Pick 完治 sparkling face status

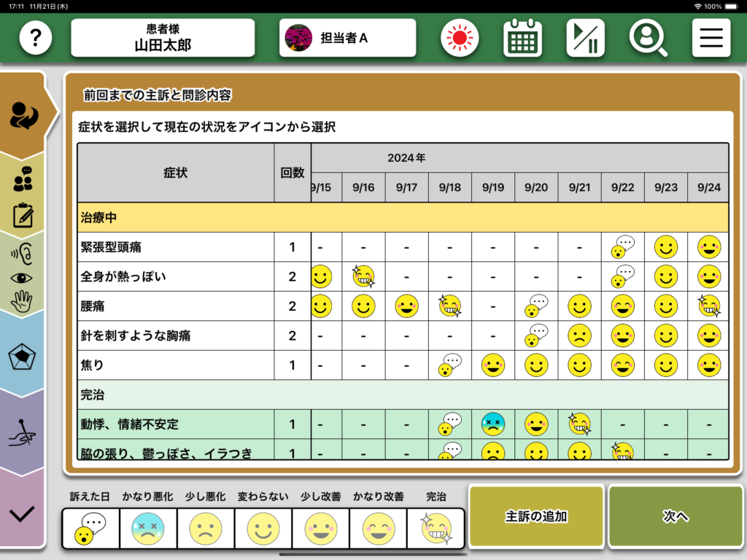click(x=436, y=528)
